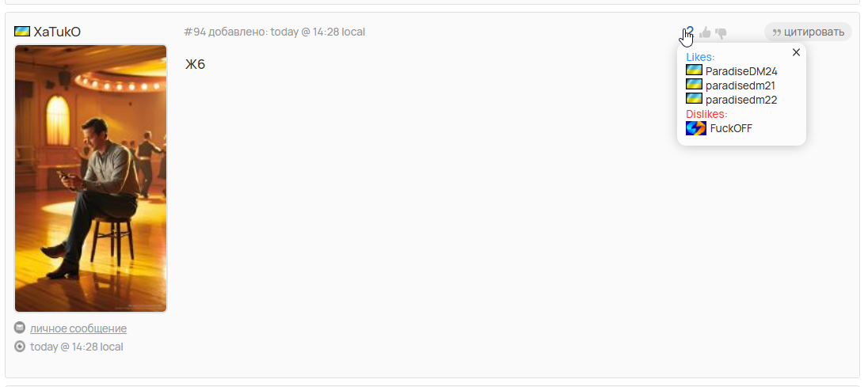Open paradisedm21 from the likes list
868x387 pixels.
[740, 85]
